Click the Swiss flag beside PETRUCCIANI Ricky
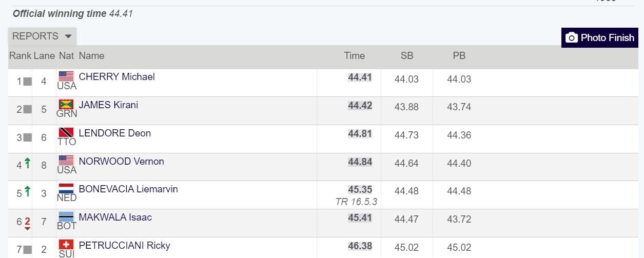Screen dimensions: 644x258 (66, 245)
